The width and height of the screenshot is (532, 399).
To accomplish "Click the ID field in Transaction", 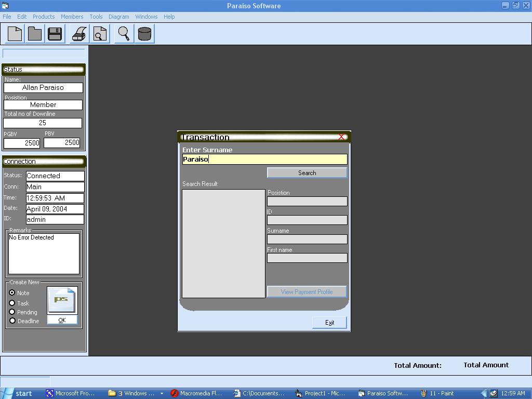I will pyautogui.click(x=307, y=220).
